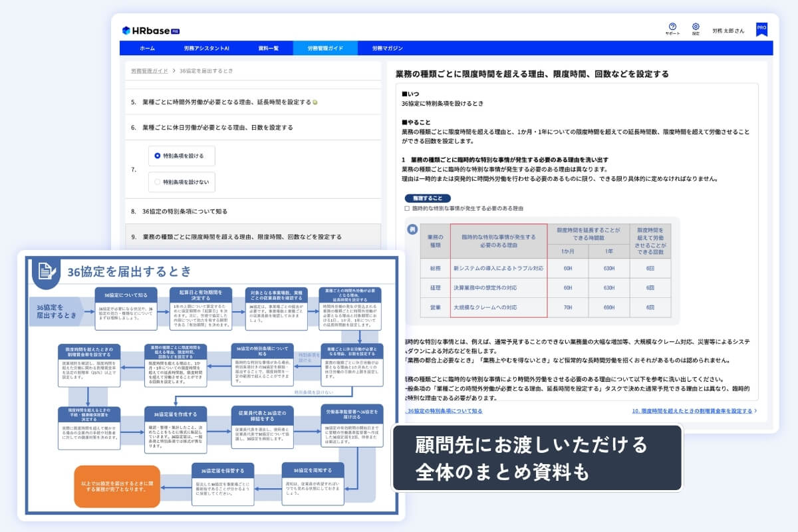This screenshot has height=532, width=798.
Task: Click 労務管理ガイド breadcrumb link
Action: [149, 70]
